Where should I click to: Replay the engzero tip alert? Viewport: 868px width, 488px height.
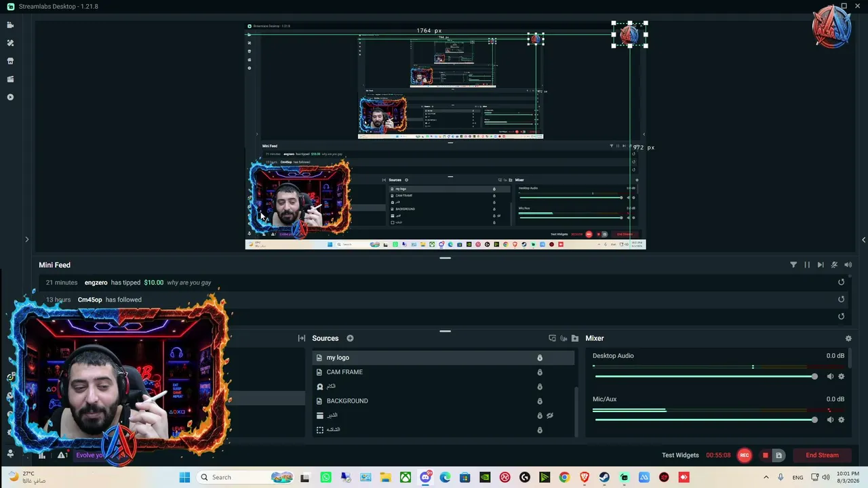[842, 283]
